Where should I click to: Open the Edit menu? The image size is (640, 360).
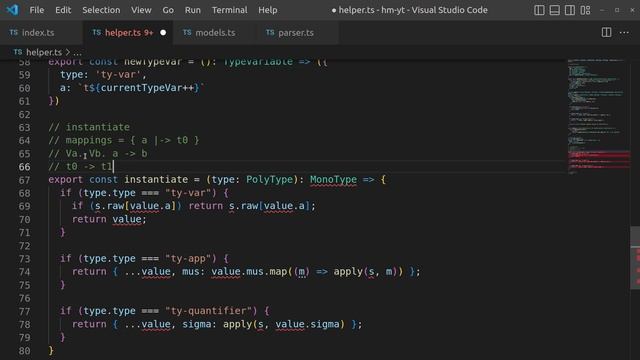(63, 10)
